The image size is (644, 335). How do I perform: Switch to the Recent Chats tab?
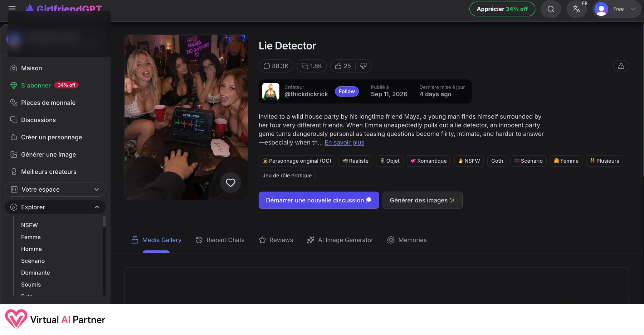[220, 240]
